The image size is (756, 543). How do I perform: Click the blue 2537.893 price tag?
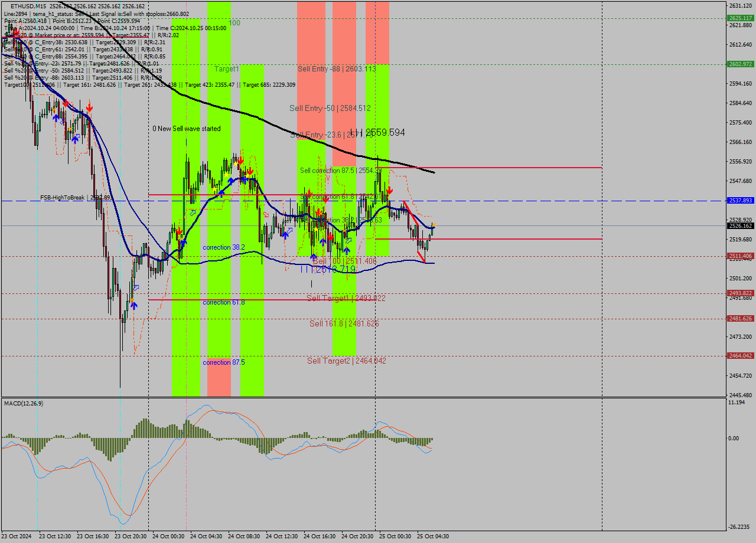[x=740, y=201]
